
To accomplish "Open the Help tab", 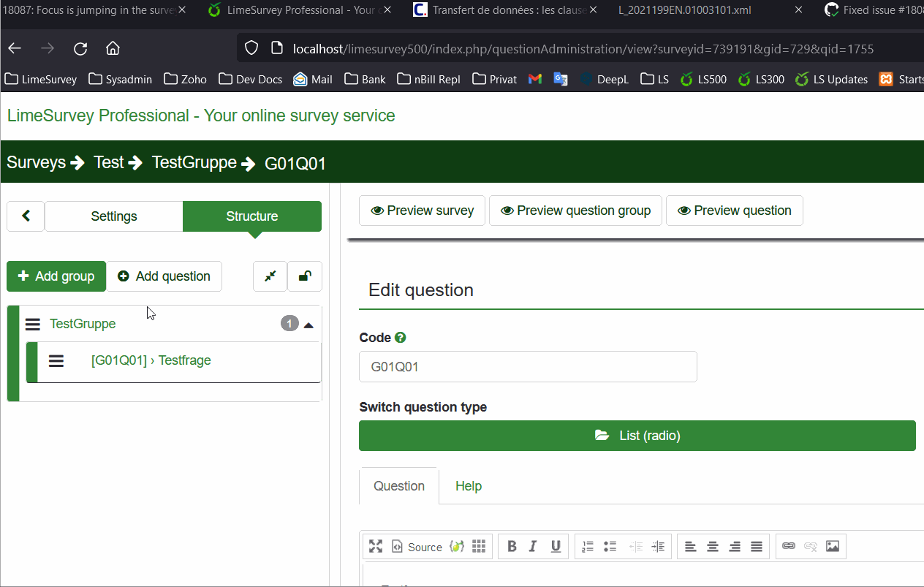I will click(468, 486).
